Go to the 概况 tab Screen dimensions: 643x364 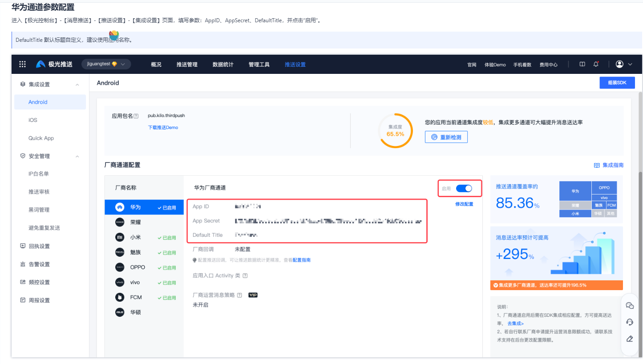point(156,65)
